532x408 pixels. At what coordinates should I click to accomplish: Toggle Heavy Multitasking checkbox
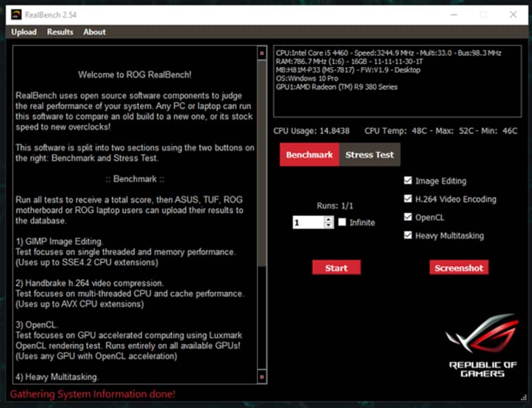pos(408,236)
